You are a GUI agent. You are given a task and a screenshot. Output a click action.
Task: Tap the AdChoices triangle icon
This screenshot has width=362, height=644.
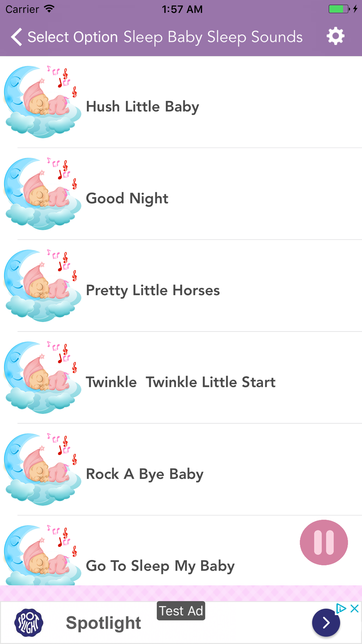click(341, 609)
